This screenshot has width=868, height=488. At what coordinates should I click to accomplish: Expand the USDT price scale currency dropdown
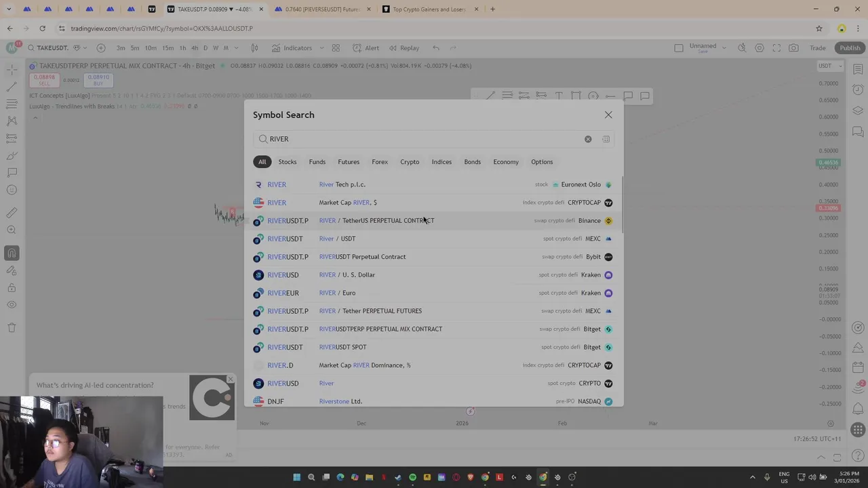pyautogui.click(x=830, y=66)
